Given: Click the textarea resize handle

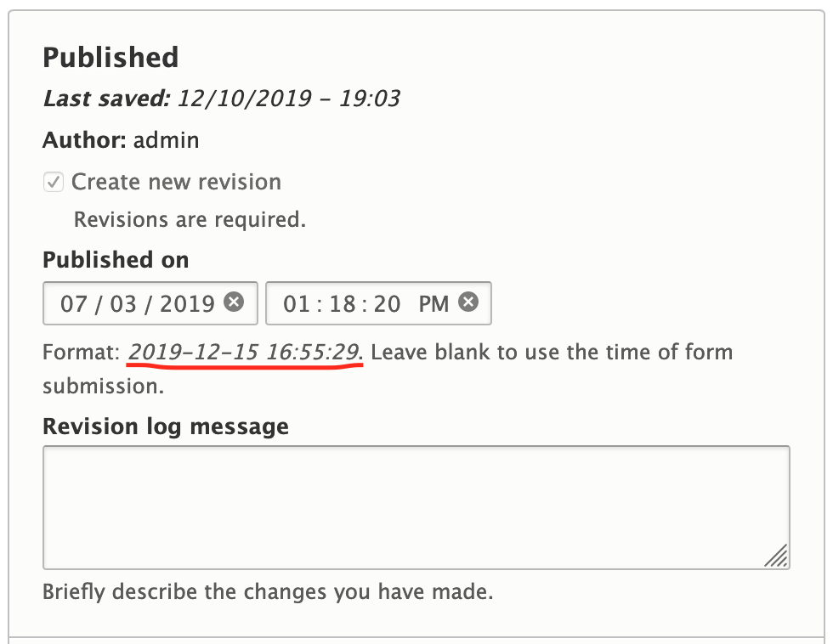Looking at the screenshot, I should point(776,556).
